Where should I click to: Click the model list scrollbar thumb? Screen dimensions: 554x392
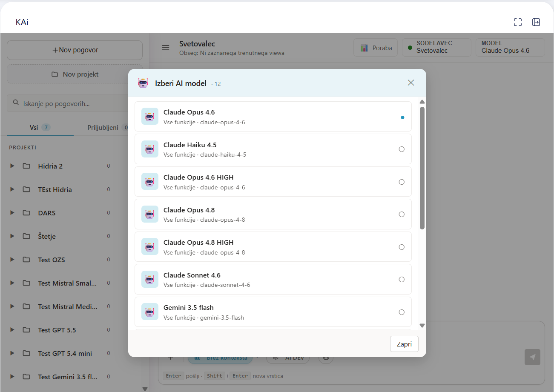pos(422,168)
